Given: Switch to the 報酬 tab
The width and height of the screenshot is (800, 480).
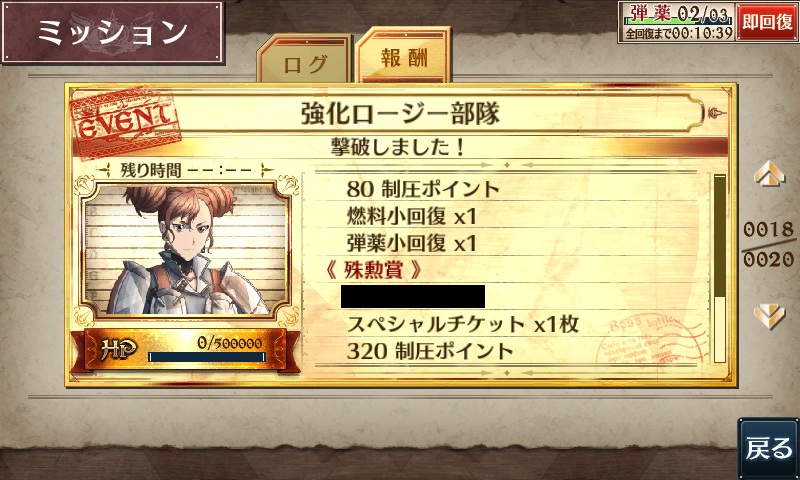Looking at the screenshot, I should [x=404, y=55].
